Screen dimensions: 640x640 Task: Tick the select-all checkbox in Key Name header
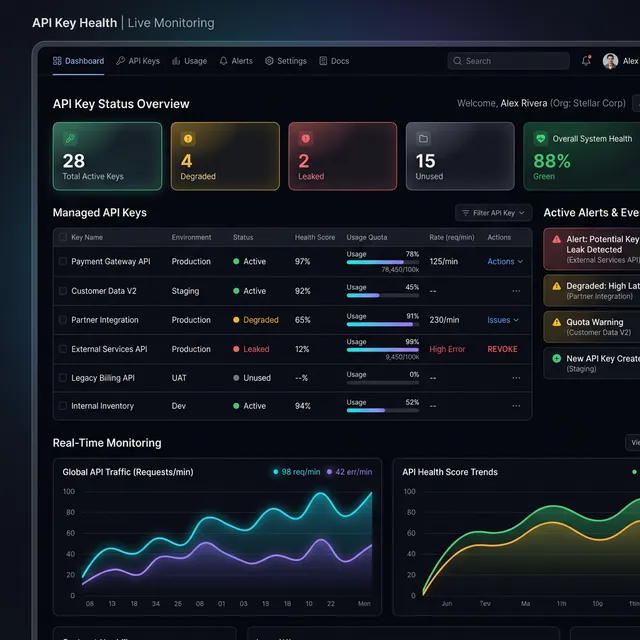click(x=63, y=237)
